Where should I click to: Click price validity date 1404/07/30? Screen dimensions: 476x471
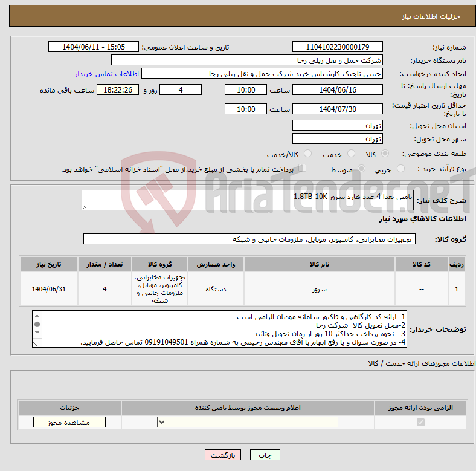point(338,109)
